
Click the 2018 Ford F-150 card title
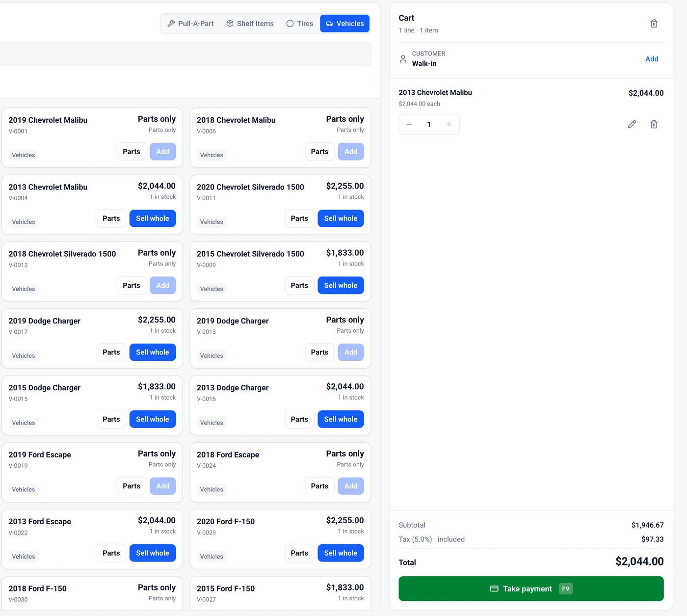tap(37, 589)
